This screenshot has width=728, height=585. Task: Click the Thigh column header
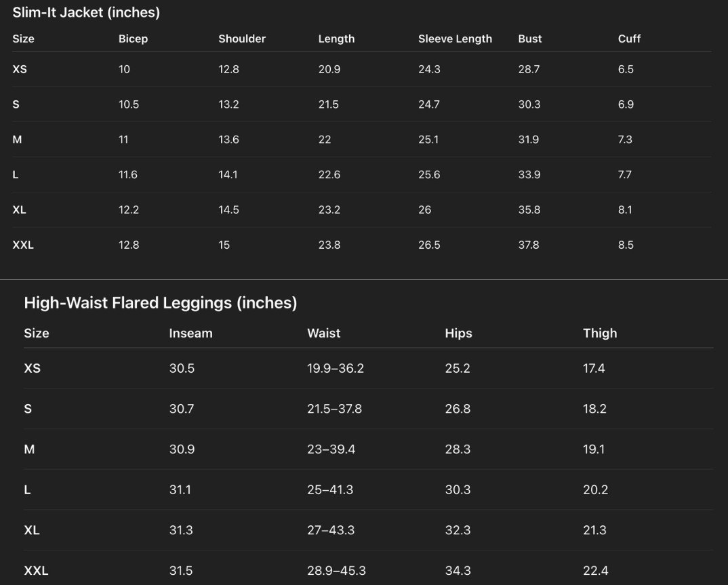[x=600, y=333]
